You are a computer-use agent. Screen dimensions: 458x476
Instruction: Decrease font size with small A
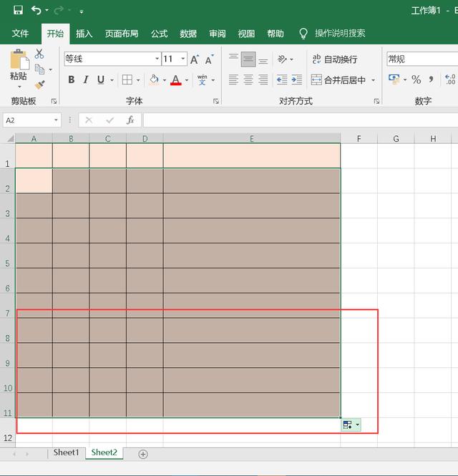click(209, 59)
